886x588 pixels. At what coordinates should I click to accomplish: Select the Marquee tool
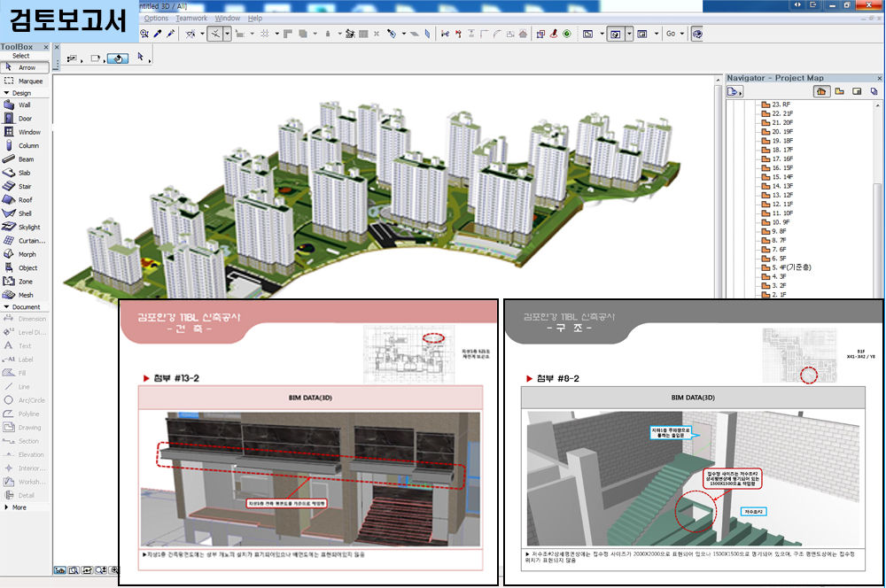(25, 81)
